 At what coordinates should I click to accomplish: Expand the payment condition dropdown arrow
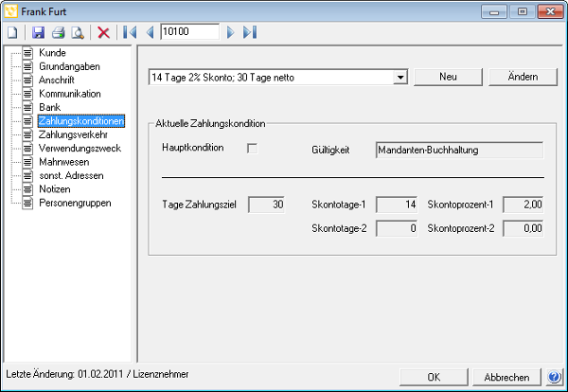[400, 77]
